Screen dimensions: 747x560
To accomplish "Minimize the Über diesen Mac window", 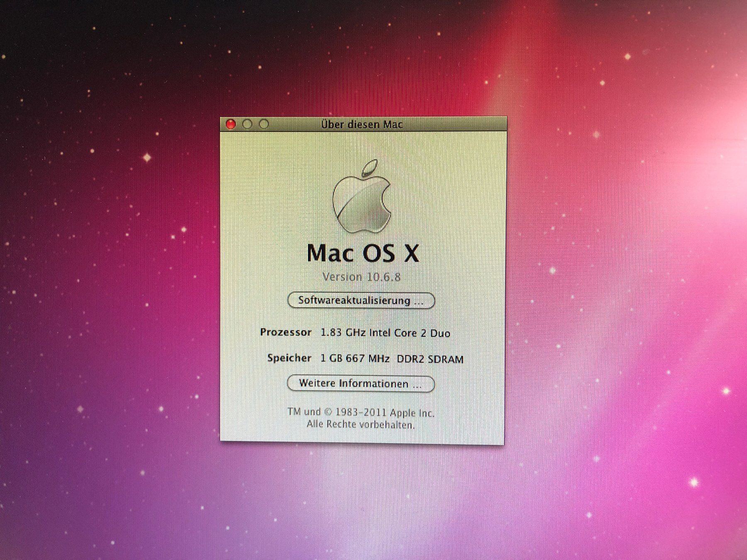I will pyautogui.click(x=247, y=124).
